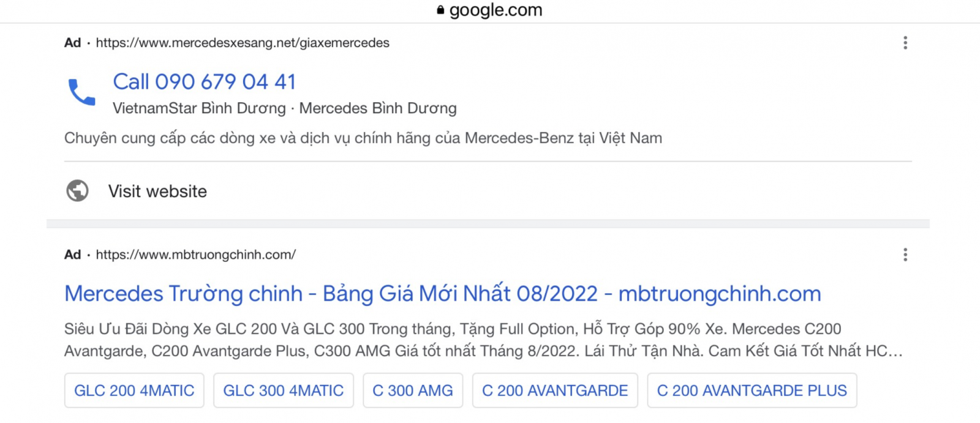Click the Ad label above the Call link

click(x=73, y=43)
